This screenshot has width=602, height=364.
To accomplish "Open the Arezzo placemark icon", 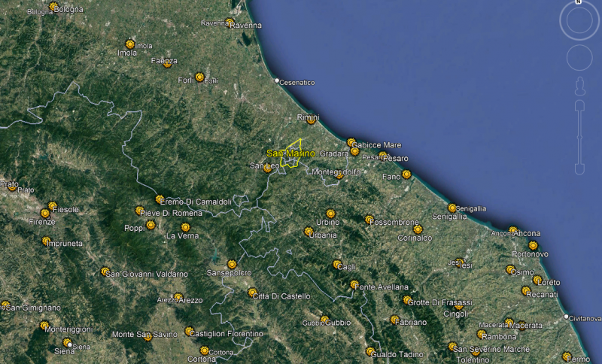I will [178, 298].
